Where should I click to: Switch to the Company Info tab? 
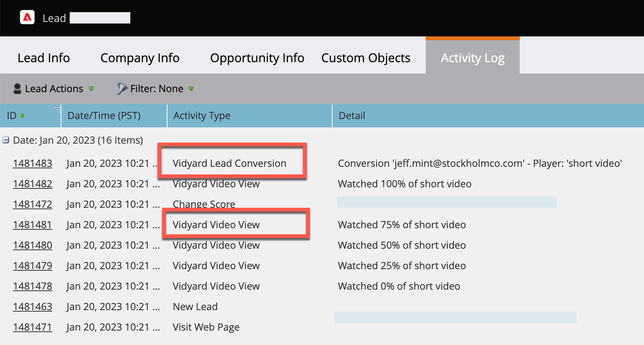point(140,58)
